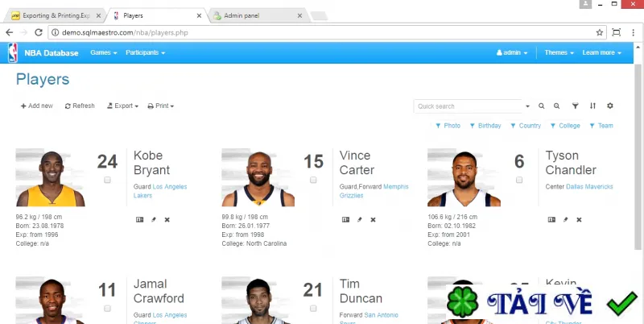This screenshot has width=644, height=324.
Task: Click the Add new button
Action: (36, 106)
